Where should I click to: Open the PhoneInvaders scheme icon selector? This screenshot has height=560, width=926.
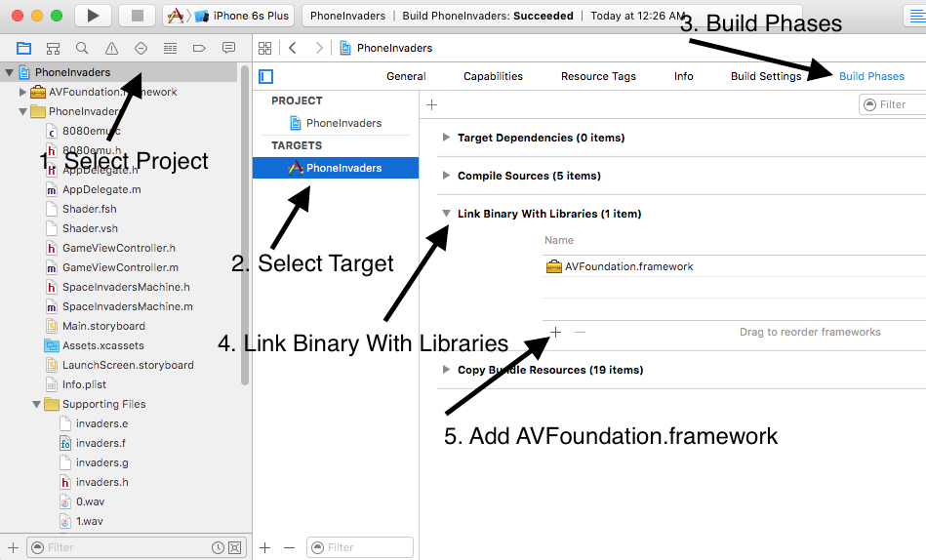176,16
